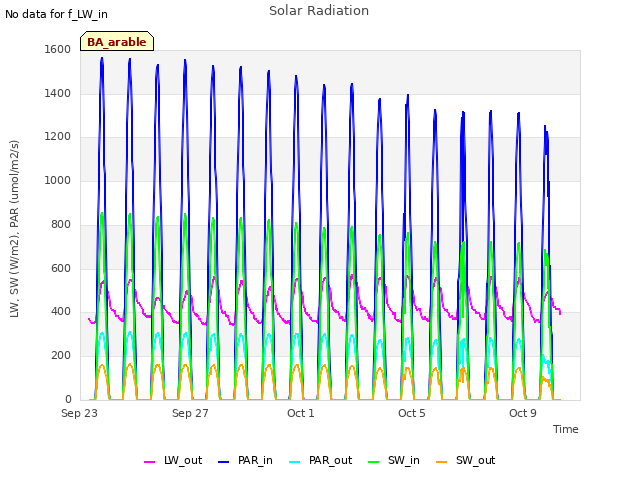Image resolution: width=640 pixels, height=480 pixels.
Task: Select the SW_in legend label
Action: click(404, 460)
